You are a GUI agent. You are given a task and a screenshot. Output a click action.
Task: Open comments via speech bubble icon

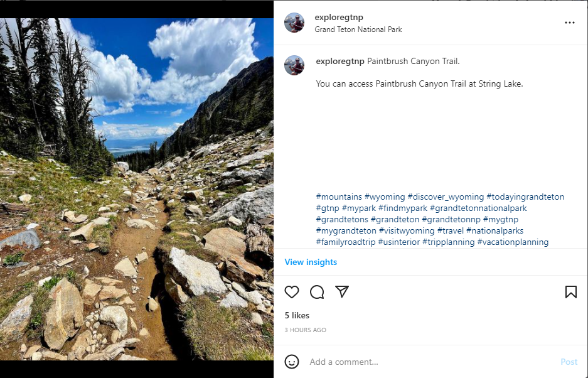317,292
